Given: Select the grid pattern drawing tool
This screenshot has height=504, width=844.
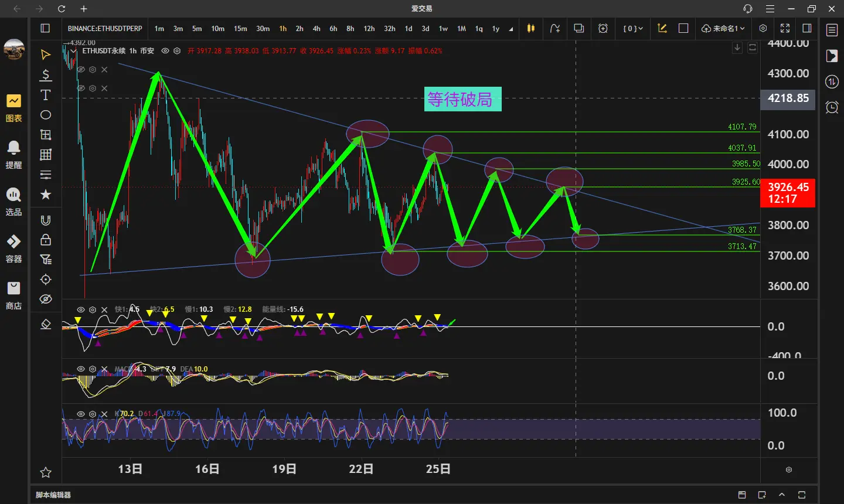Looking at the screenshot, I should click(46, 155).
